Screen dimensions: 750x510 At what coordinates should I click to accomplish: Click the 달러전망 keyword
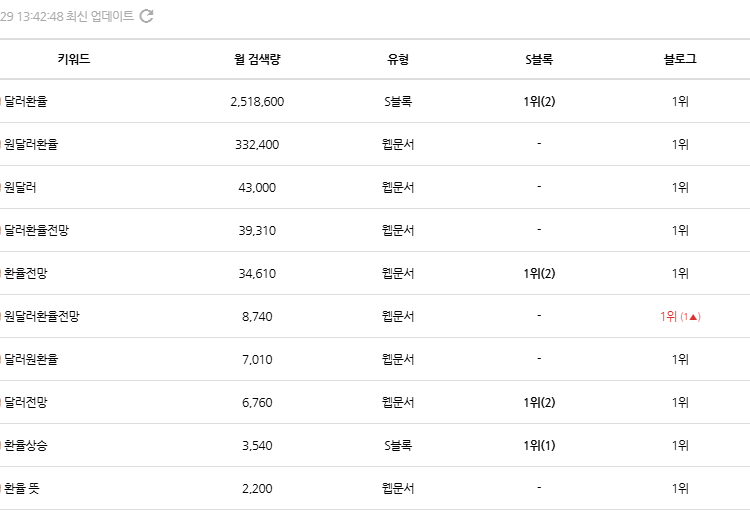[26, 402]
